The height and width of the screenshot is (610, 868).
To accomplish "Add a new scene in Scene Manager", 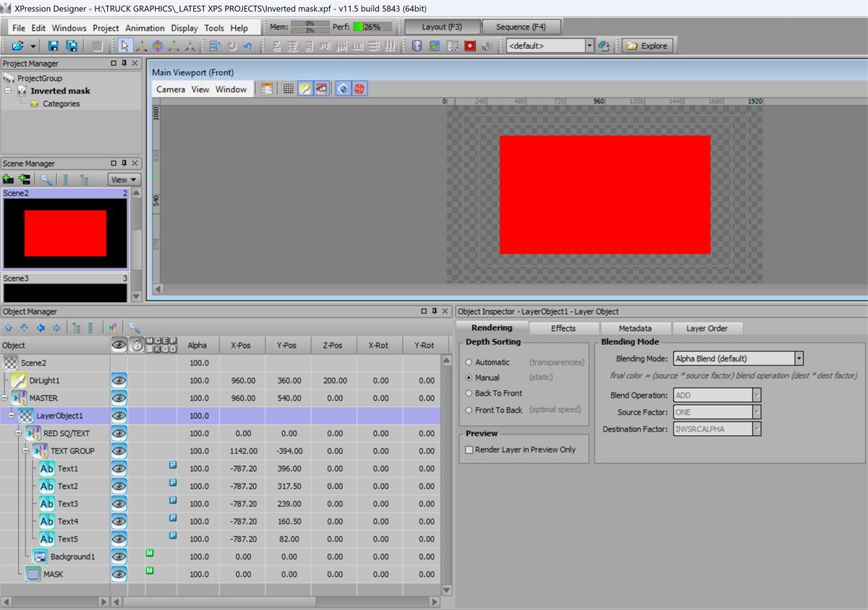I will [9, 179].
